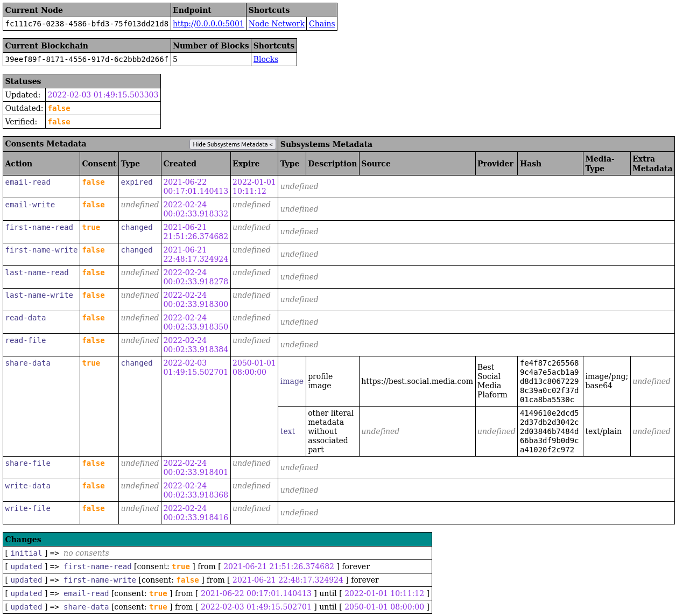
Task: Click the hash starting with 4149610e2dcd5
Action: tap(550, 431)
